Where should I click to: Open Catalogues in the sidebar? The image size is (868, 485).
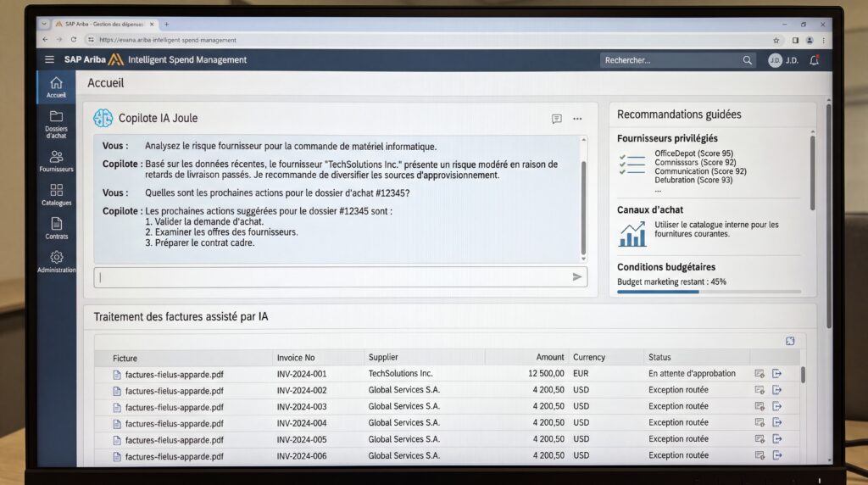pyautogui.click(x=56, y=195)
